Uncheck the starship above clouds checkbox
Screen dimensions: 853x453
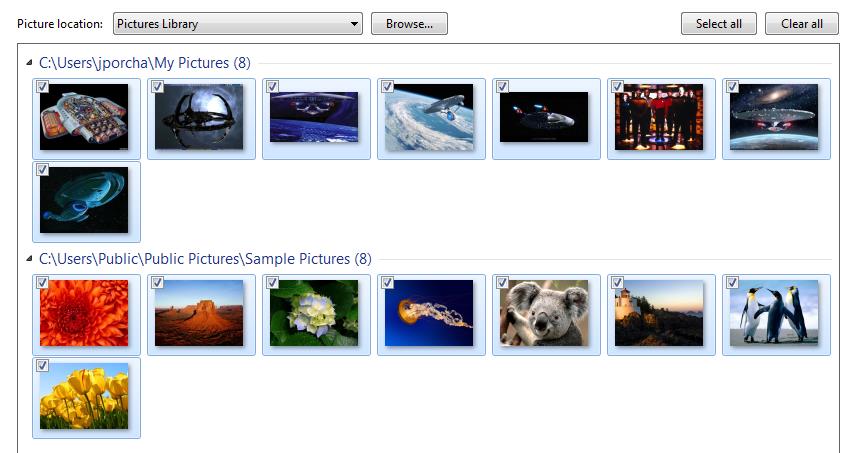pyautogui.click(x=387, y=86)
